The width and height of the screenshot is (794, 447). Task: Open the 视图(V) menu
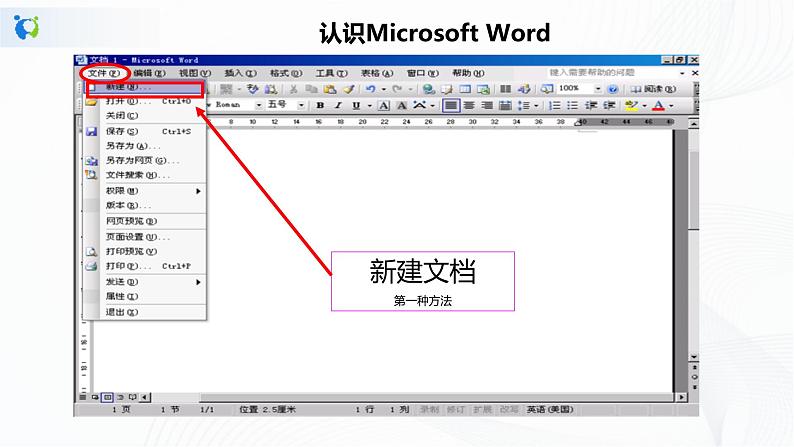tap(195, 73)
